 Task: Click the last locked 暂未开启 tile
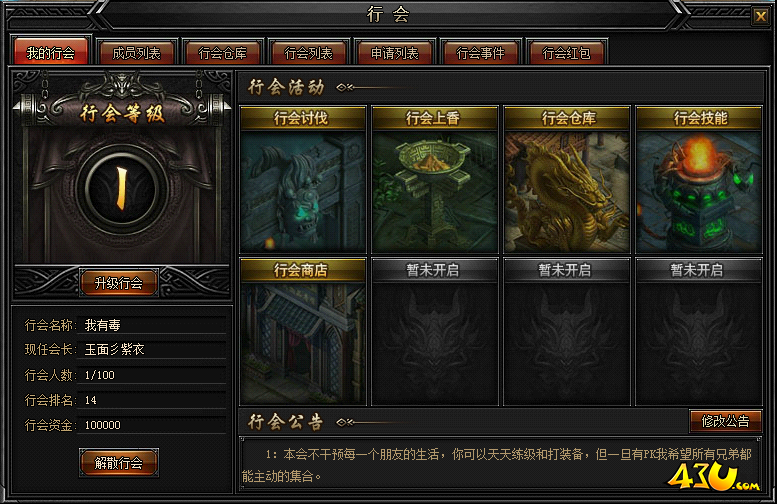pos(699,332)
